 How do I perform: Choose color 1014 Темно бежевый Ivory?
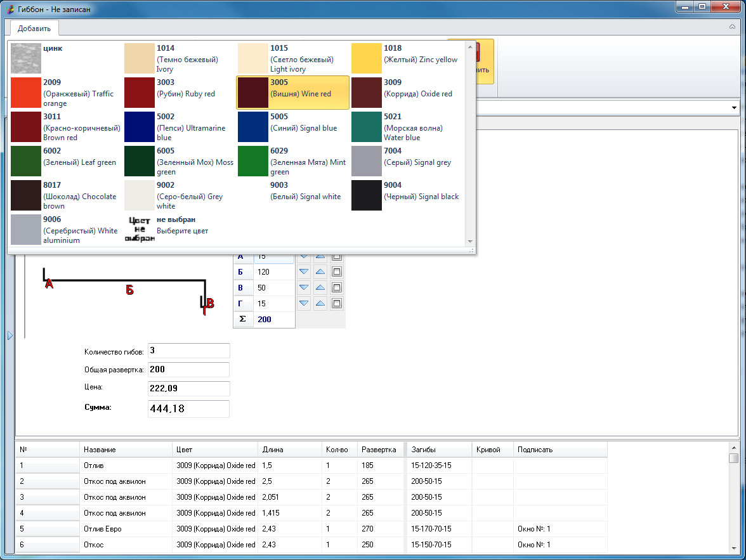[179, 58]
